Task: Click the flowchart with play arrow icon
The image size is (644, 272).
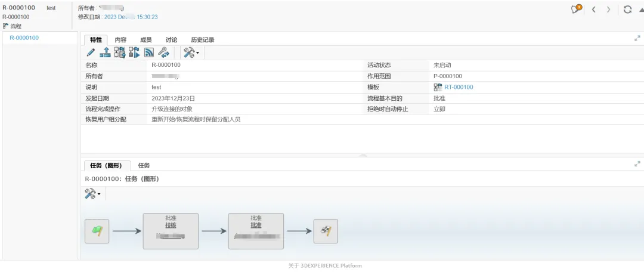Action: pyautogui.click(x=134, y=52)
